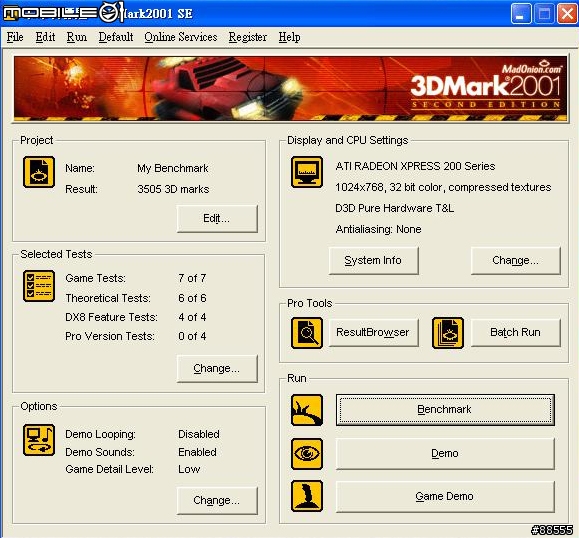This screenshot has height=538, width=579.
Task: Open the Edit menu
Action: [x=45, y=37]
